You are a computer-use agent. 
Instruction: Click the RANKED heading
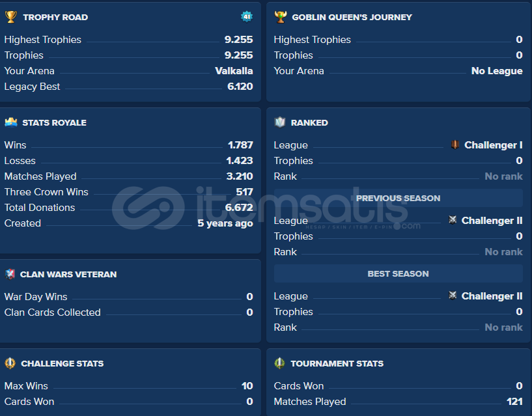coord(309,123)
